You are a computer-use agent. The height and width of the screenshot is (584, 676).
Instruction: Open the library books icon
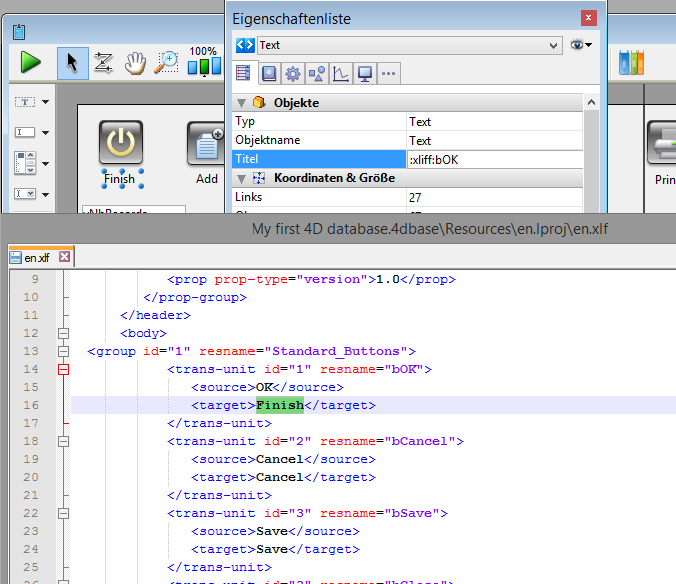click(631, 63)
